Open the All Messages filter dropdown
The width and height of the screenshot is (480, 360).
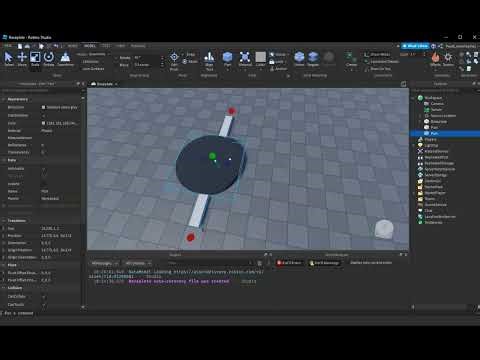(105, 263)
